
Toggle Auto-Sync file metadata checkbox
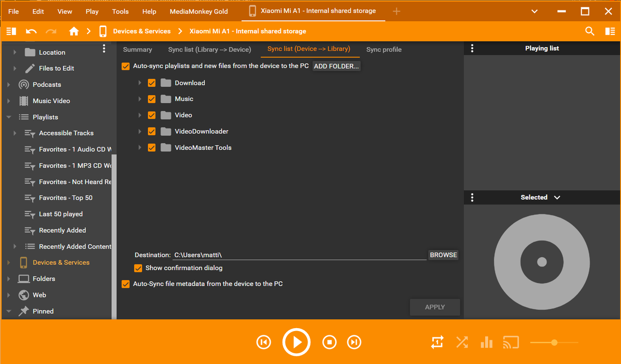[126, 284]
